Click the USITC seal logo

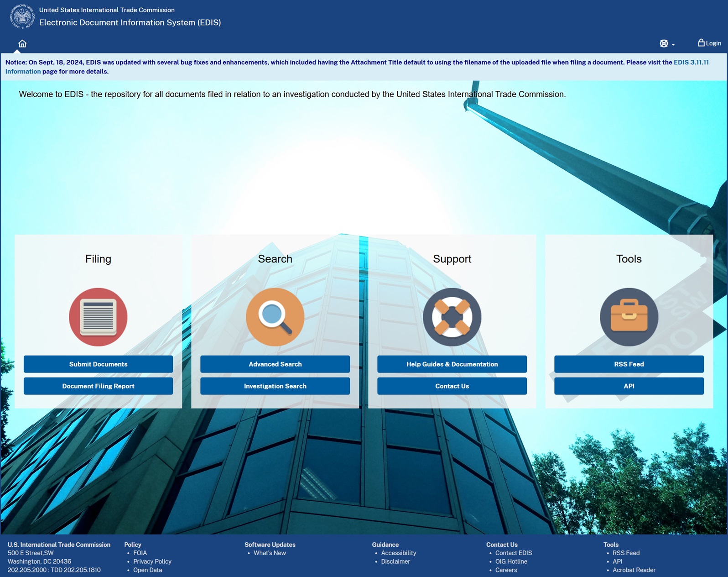tap(22, 16)
